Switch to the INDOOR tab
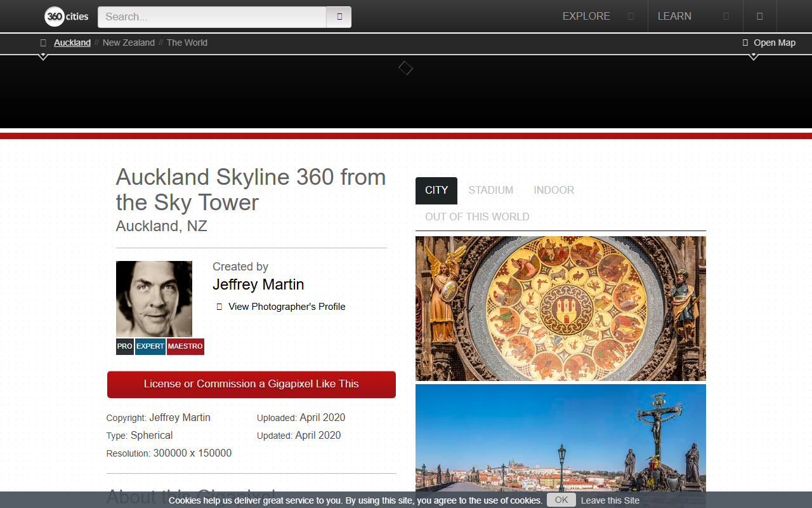812x508 pixels. [x=554, y=190]
